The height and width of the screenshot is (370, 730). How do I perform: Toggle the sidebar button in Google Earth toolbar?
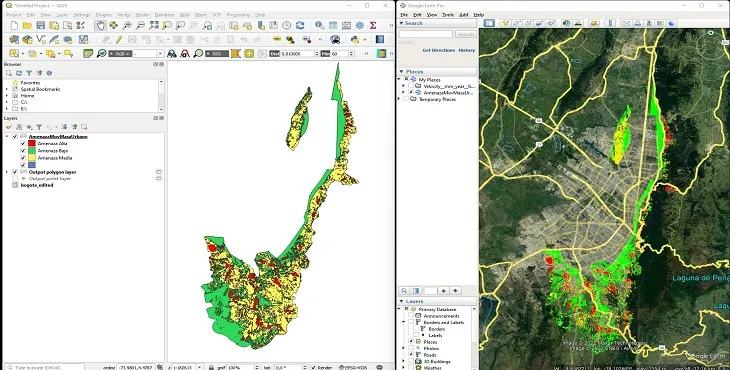[489, 23]
